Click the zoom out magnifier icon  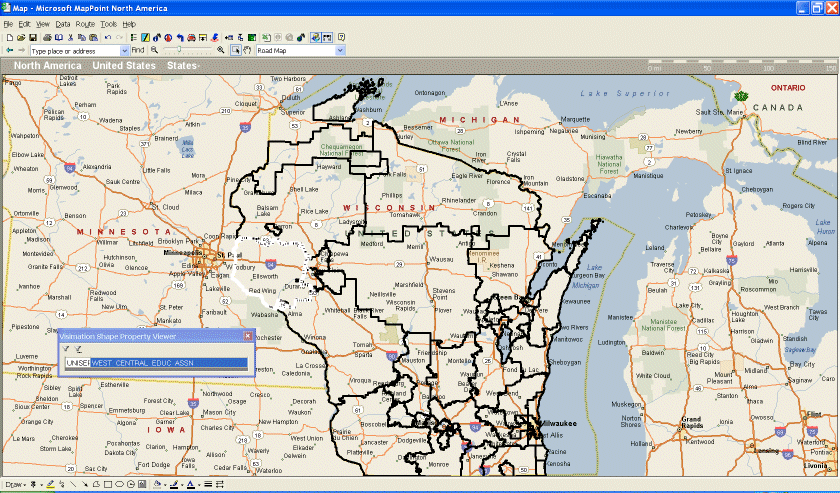tap(154, 50)
